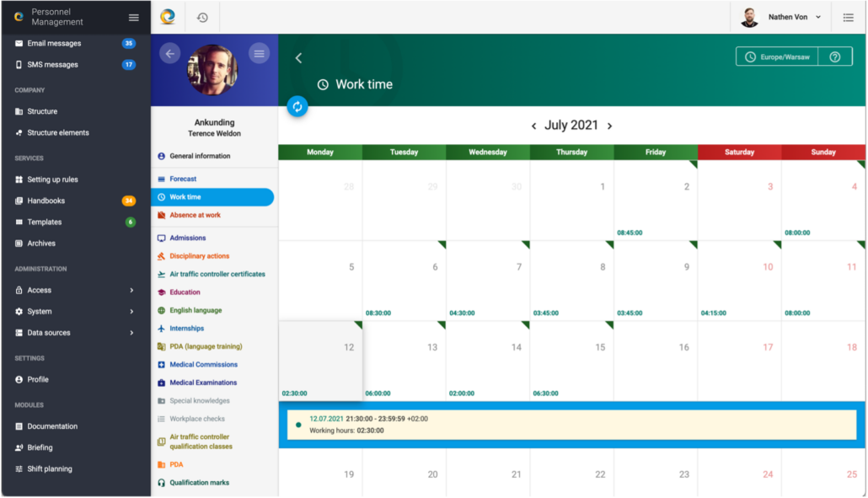The height and width of the screenshot is (498, 868).
Task: Open Email messages in the sidebar
Action: [54, 43]
